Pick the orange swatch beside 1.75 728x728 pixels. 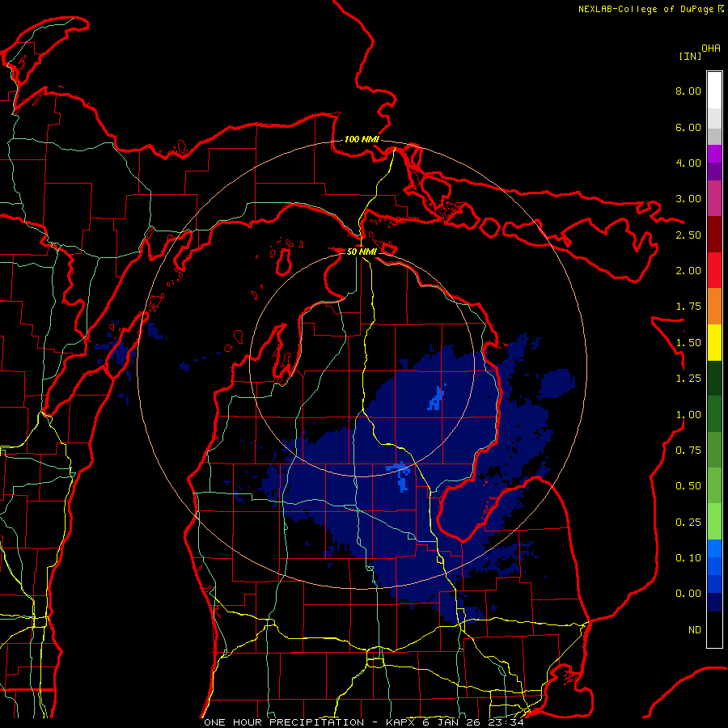[x=714, y=307]
